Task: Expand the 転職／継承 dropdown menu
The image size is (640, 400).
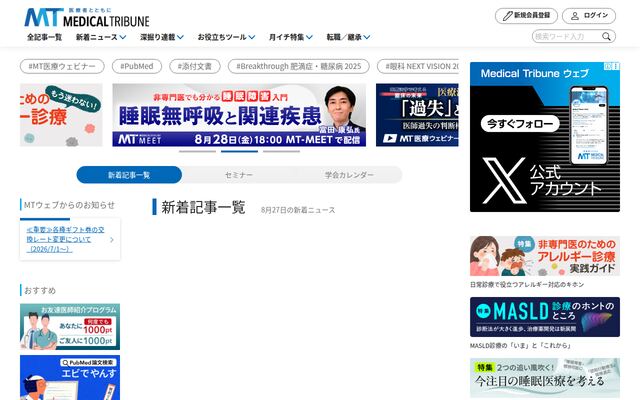Action: (x=348, y=37)
